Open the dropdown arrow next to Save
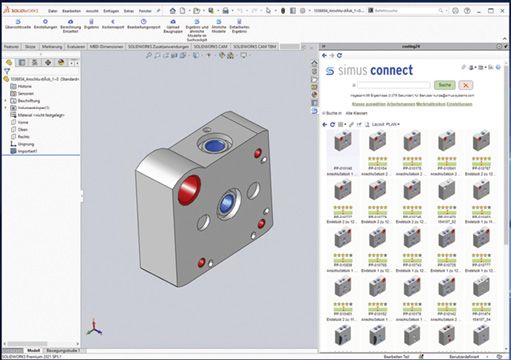Viewport: 511px width, 360px height. tap(218, 11)
